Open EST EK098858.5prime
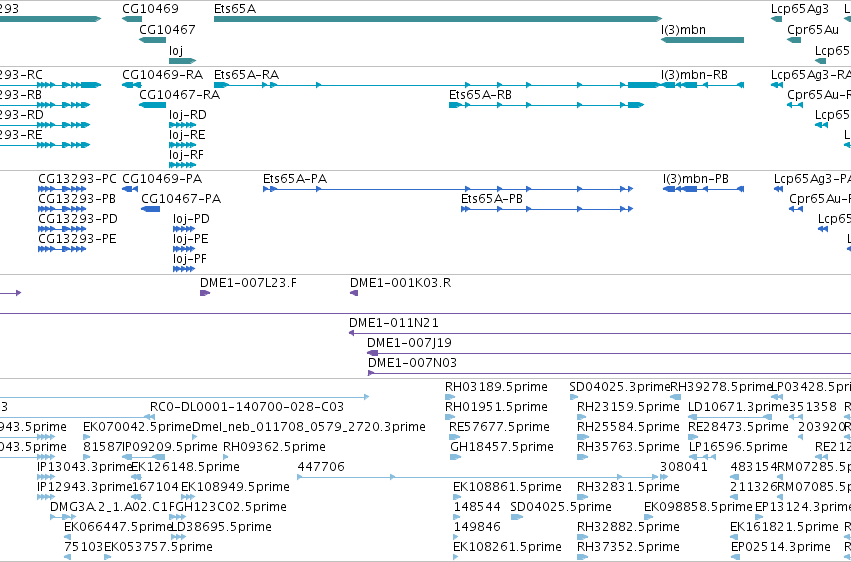This screenshot has height=562, width=851. click(698, 507)
